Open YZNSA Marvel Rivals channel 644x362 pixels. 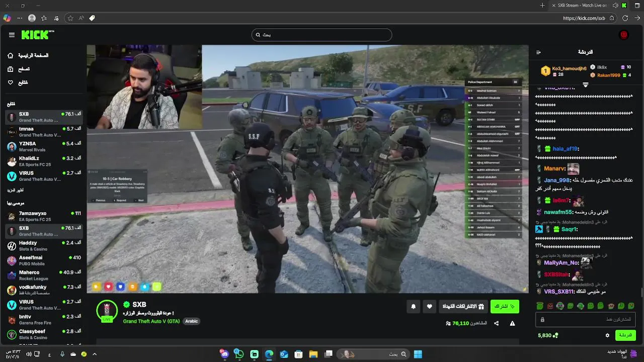coord(44,147)
